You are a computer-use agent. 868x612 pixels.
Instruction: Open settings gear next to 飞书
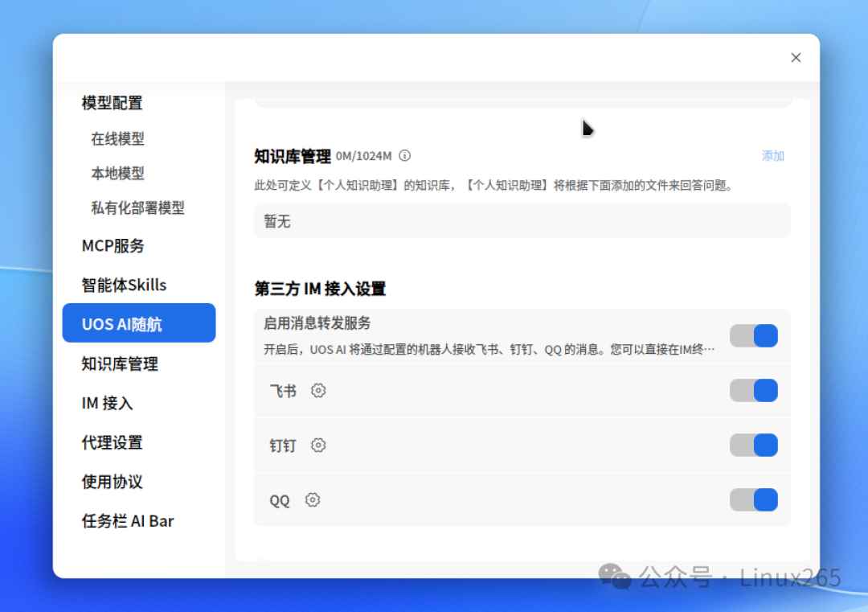[317, 390]
